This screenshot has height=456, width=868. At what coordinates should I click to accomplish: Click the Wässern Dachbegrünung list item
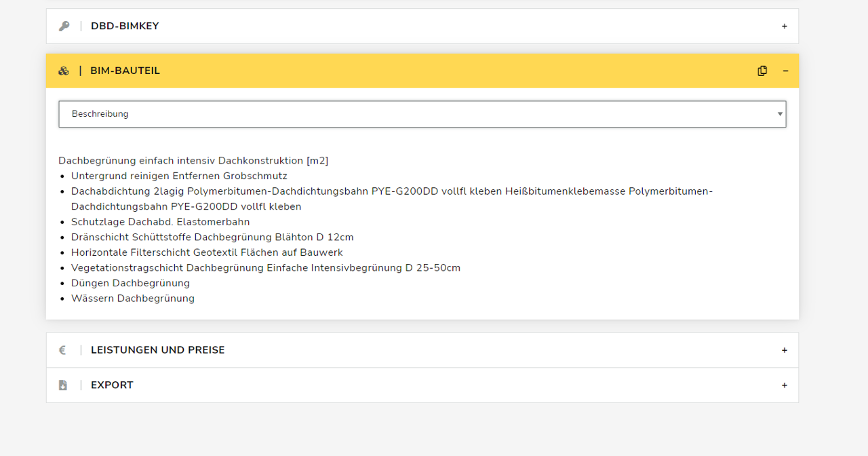coord(133,299)
